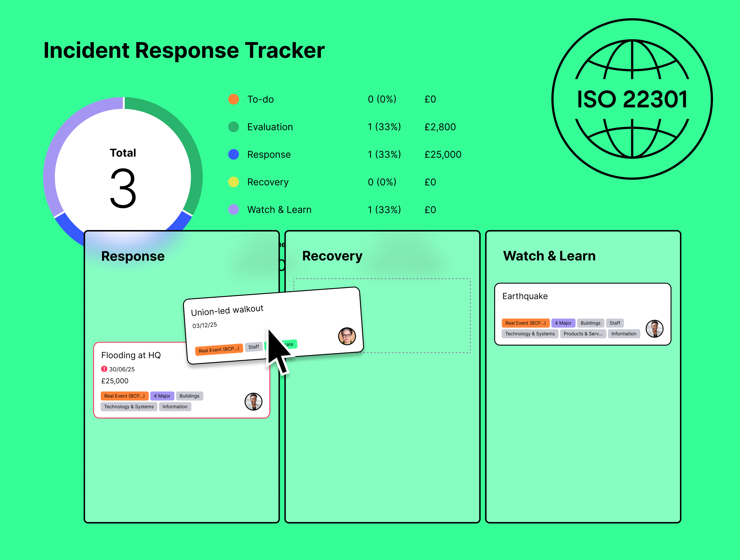The height and width of the screenshot is (560, 740).
Task: Click the green Evaluation legend dot
Action: click(234, 127)
